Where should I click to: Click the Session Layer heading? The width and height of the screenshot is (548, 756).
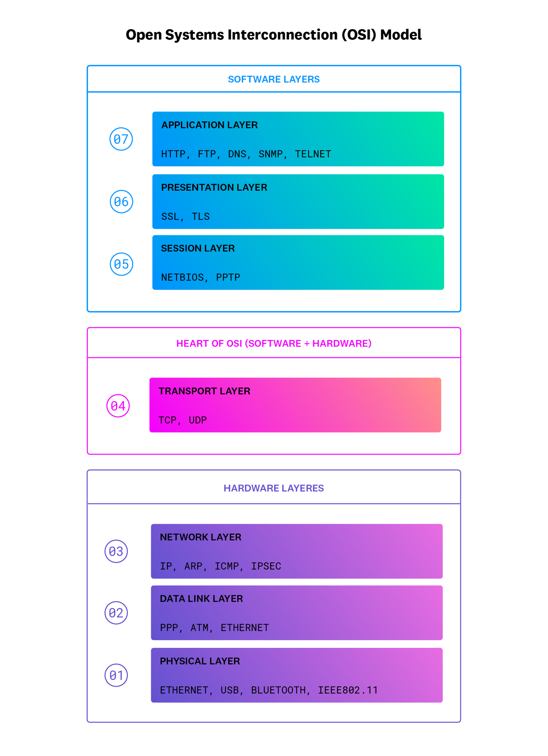pyautogui.click(x=198, y=248)
